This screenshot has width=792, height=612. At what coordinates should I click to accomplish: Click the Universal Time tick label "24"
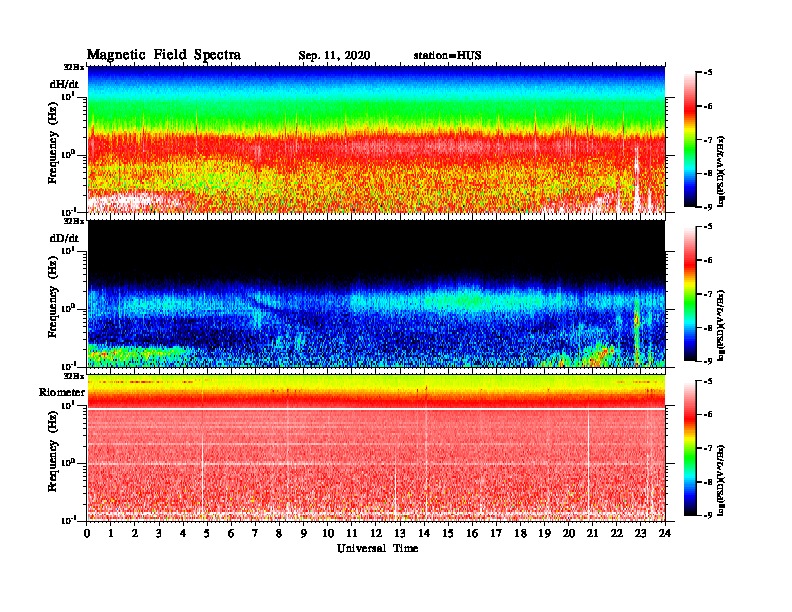click(665, 533)
